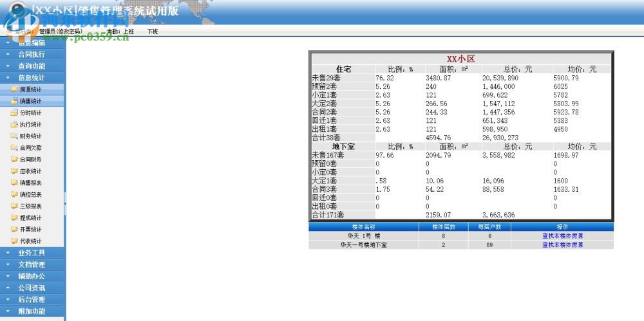Click the 3,663,636 basement total sum
This screenshot has height=321, width=644.
coord(498,215)
